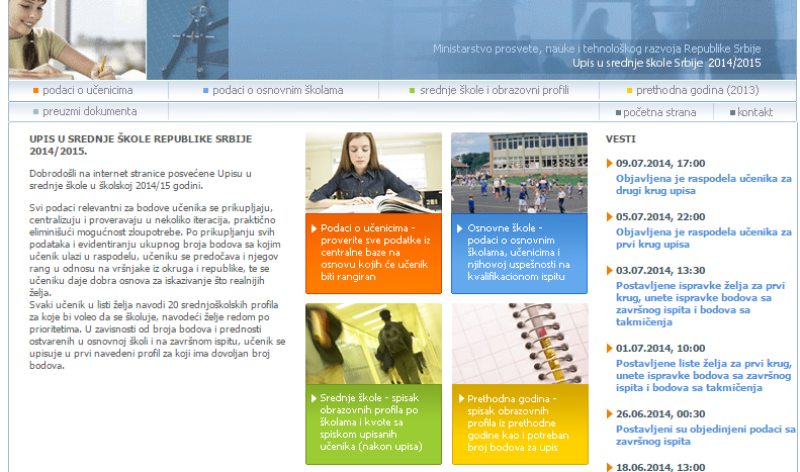Click the orange square icon beside 'podaci o učenicima'
Viewport: 800px width, 472px height.
(36, 91)
